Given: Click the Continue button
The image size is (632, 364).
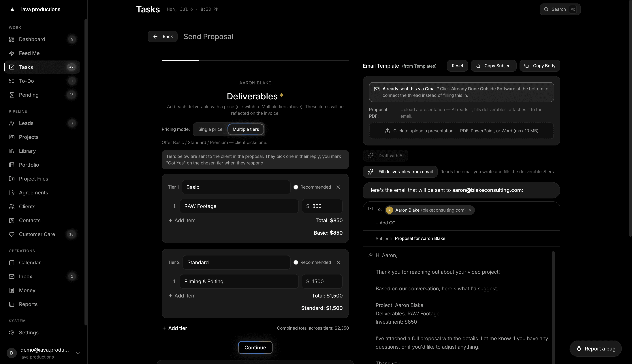Looking at the screenshot, I should [x=255, y=348].
